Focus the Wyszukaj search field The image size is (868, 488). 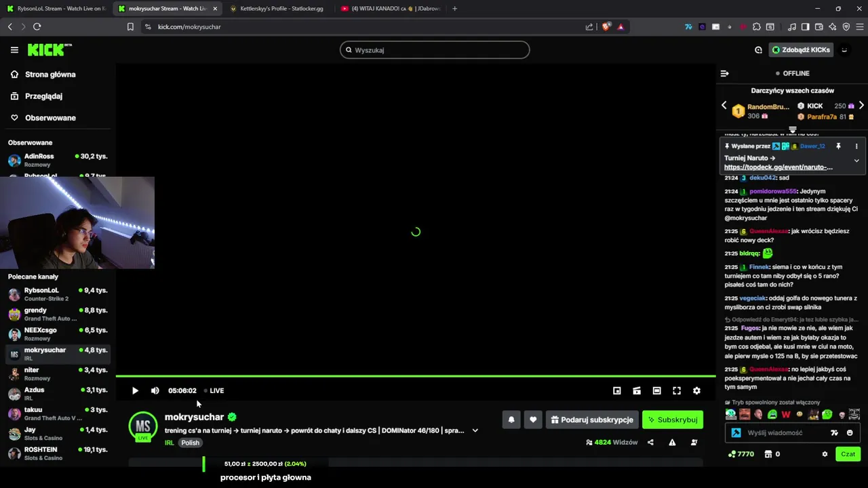coord(435,50)
